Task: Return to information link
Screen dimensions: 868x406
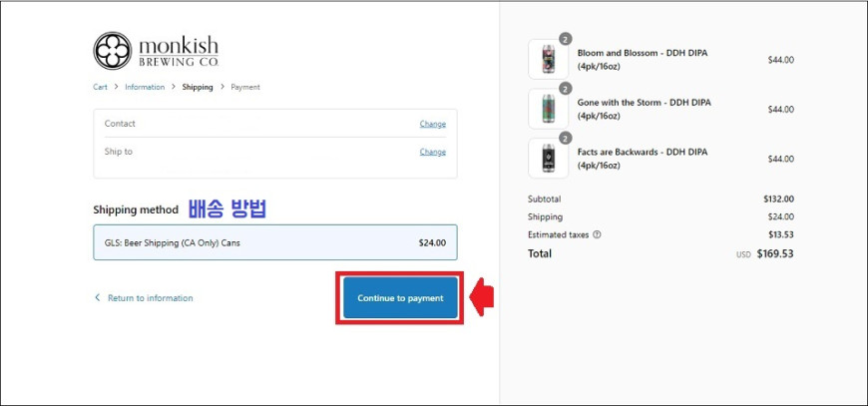Action: click(x=150, y=298)
